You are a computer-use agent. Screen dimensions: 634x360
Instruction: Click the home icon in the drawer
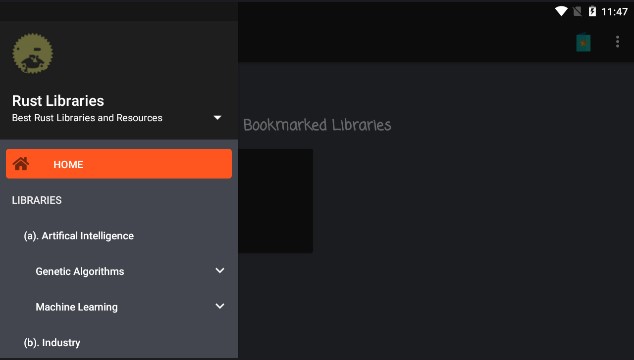[21, 164]
